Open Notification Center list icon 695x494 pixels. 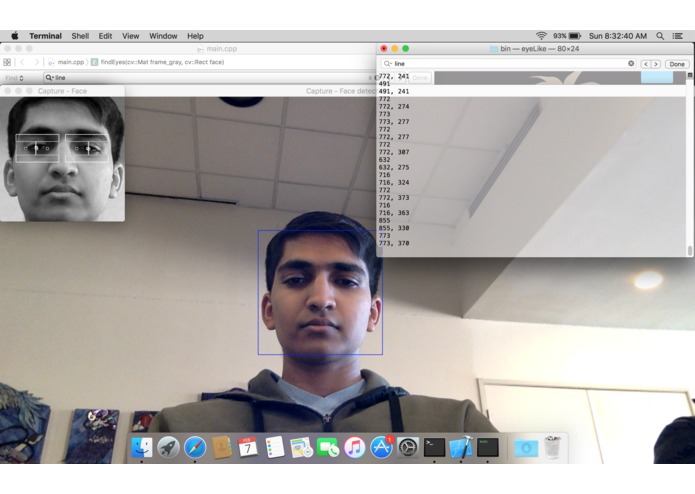677,36
